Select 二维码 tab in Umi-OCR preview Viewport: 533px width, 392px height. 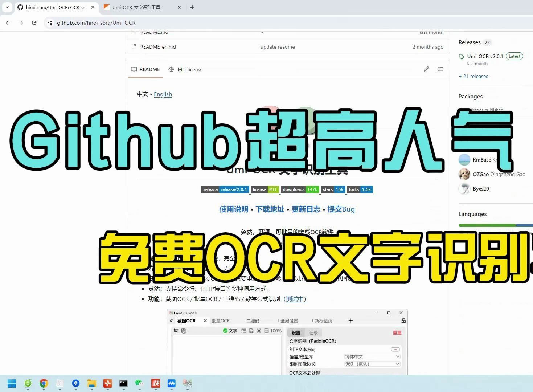point(253,321)
